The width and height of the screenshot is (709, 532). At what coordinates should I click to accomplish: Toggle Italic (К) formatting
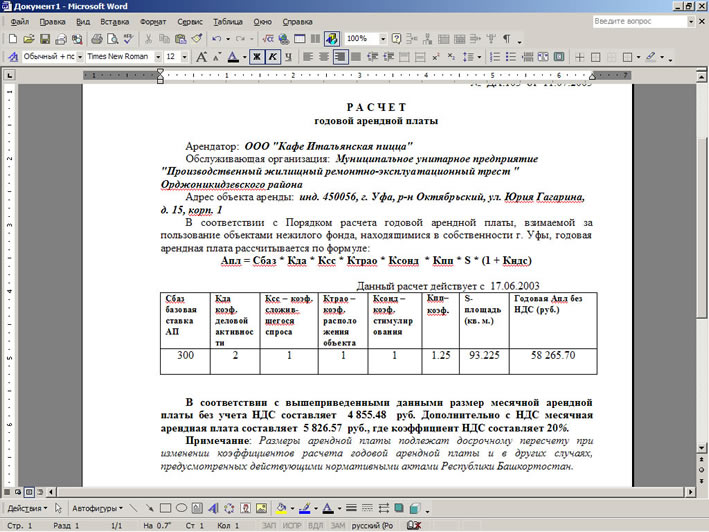pos(273,57)
